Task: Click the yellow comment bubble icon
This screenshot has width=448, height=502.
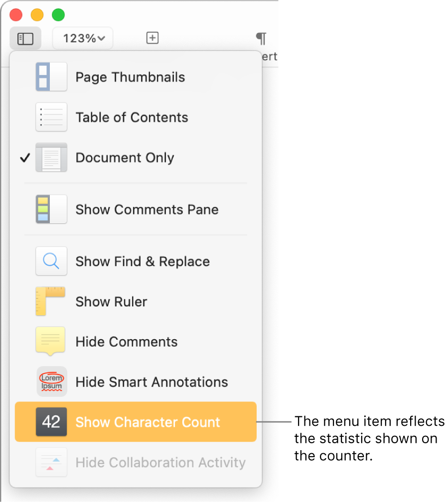Action: (51, 341)
